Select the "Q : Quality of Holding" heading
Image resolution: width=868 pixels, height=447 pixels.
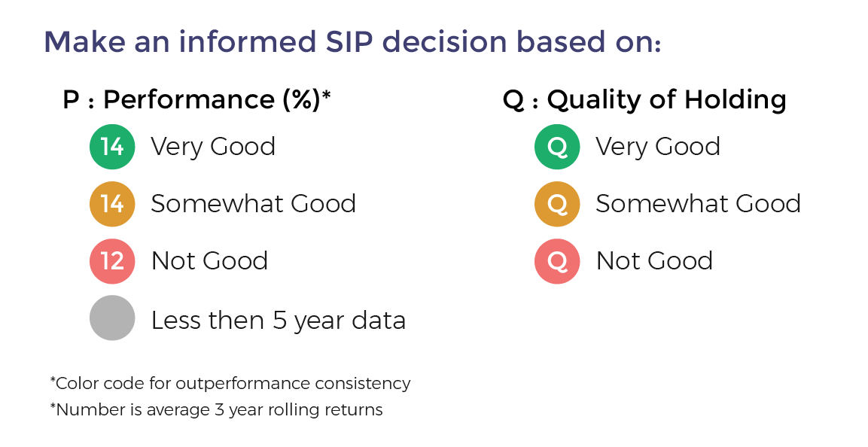point(644,100)
